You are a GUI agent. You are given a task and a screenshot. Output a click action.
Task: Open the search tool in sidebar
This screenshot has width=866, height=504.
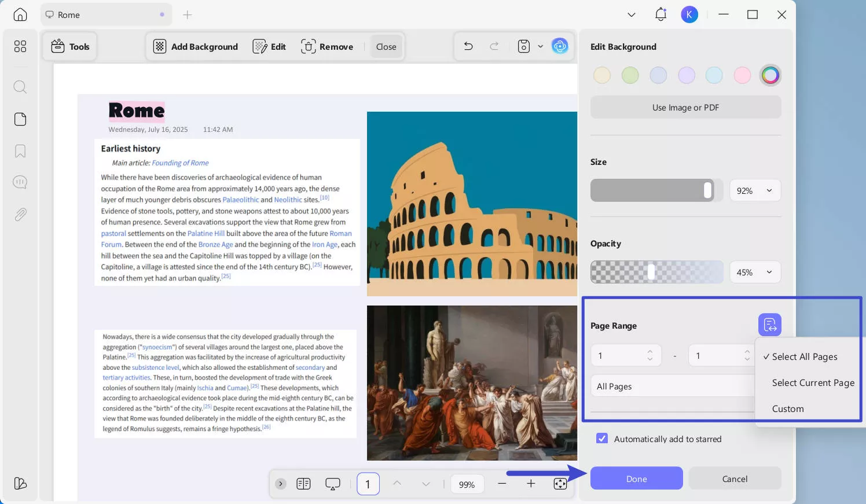[20, 87]
